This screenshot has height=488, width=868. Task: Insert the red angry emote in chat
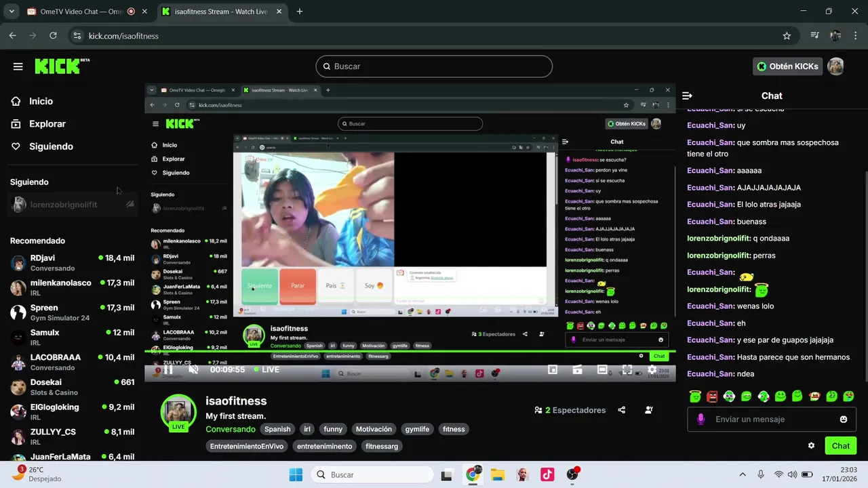[x=712, y=396]
